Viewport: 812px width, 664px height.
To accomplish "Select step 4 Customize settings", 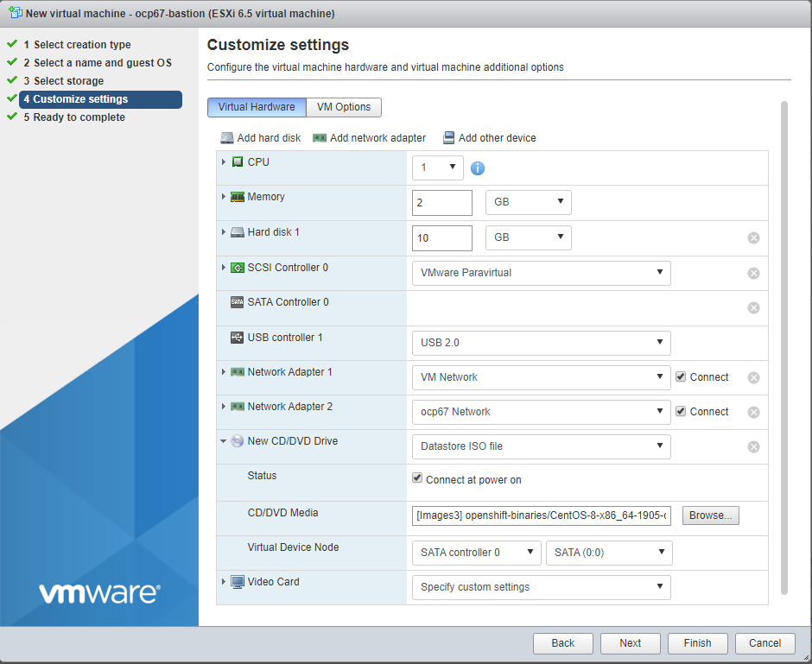I will tap(100, 99).
